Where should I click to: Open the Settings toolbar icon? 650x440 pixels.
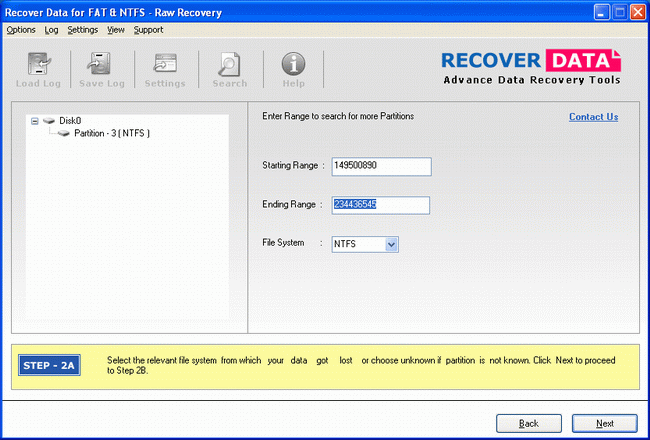164,64
